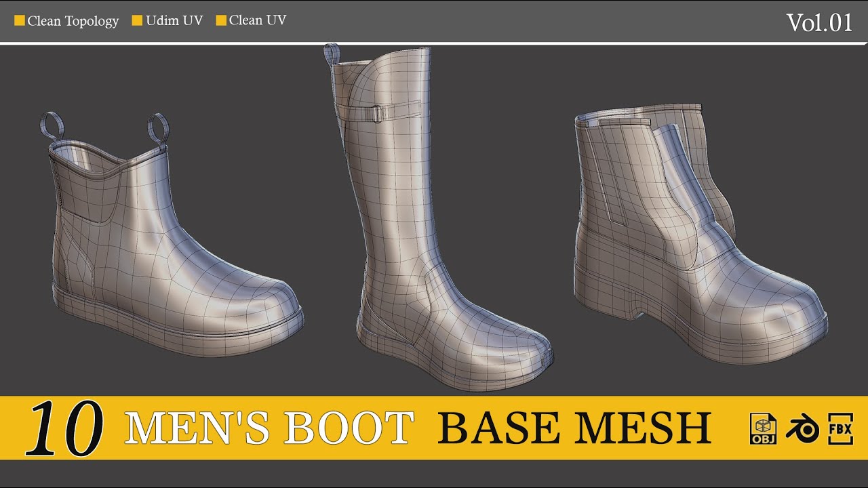868x488 pixels.
Task: Click the yellow square beside Udim UV
Action: tap(137, 20)
